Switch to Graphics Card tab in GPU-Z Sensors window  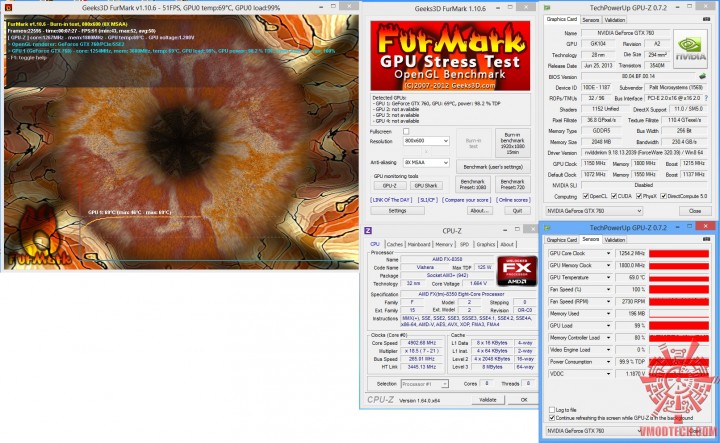click(x=562, y=240)
